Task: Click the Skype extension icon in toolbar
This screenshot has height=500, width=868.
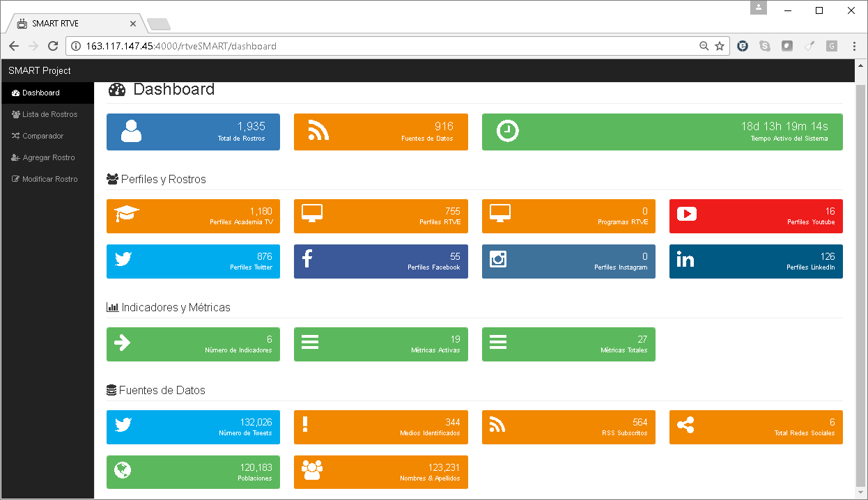Action: pos(765,46)
